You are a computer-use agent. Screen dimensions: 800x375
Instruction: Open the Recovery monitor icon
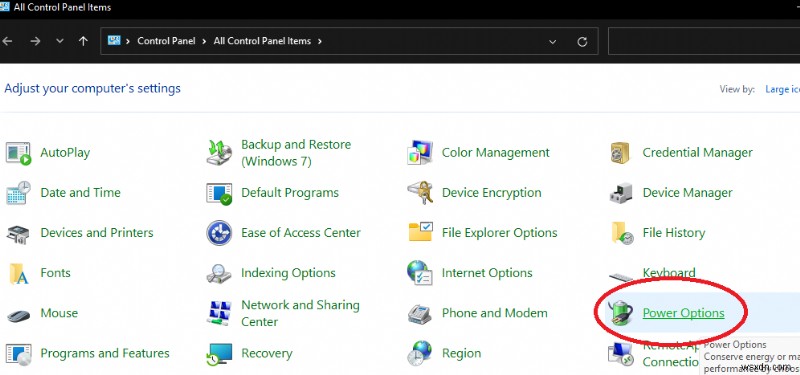[x=219, y=354]
